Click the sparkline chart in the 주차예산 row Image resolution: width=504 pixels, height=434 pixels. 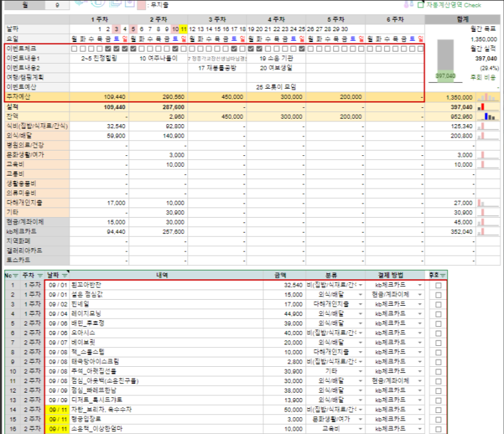pos(488,97)
